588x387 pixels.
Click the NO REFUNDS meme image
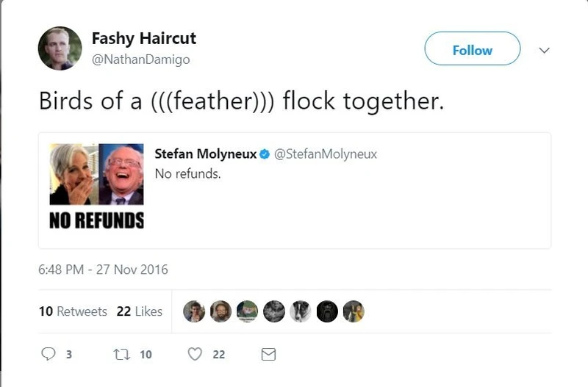pos(96,187)
